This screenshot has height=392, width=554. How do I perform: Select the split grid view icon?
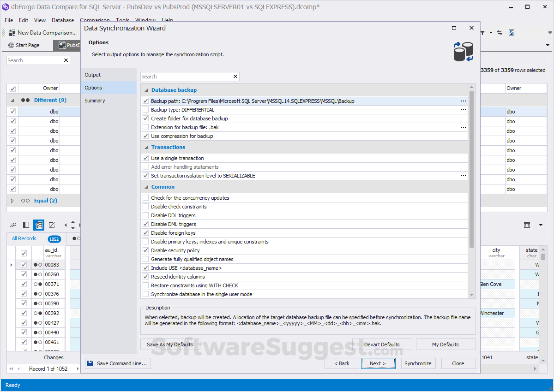tap(26, 225)
